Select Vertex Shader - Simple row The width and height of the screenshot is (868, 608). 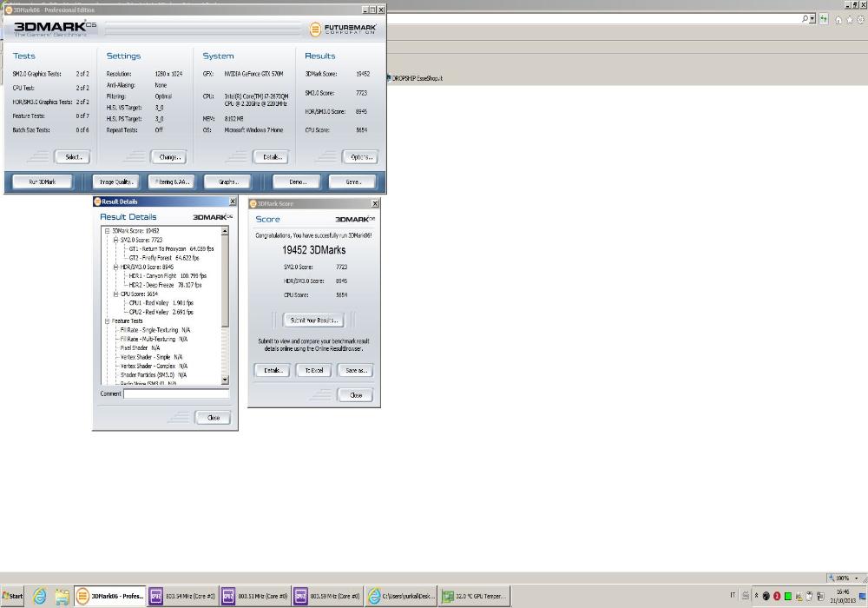pos(151,357)
